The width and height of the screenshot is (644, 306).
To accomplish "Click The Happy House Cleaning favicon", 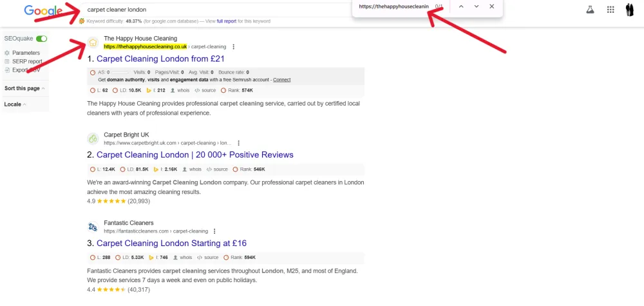I will point(93,43).
